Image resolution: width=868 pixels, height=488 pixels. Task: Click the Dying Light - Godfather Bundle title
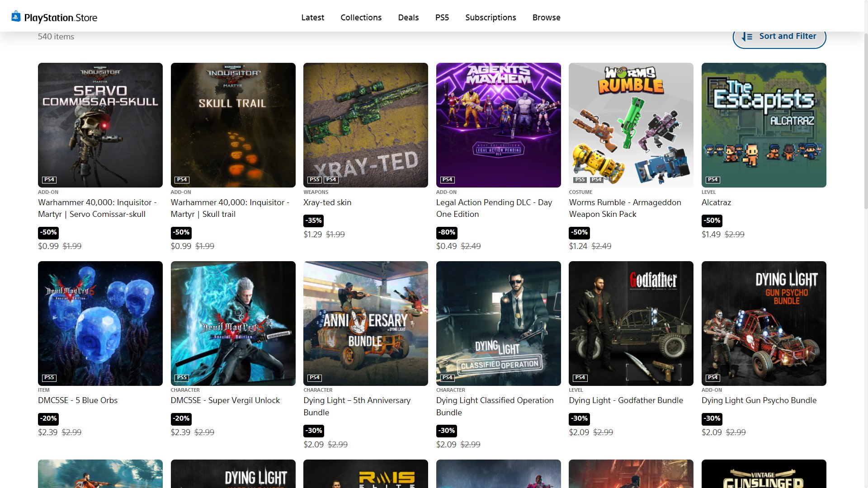coord(626,400)
